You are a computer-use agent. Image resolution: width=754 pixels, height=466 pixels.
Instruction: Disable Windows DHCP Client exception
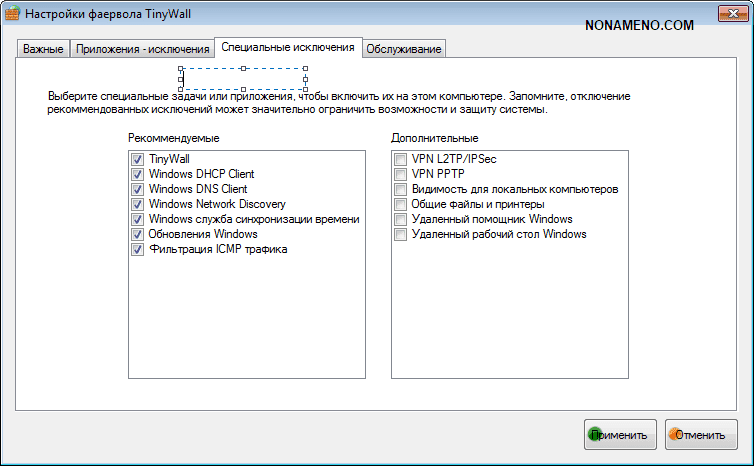[137, 174]
